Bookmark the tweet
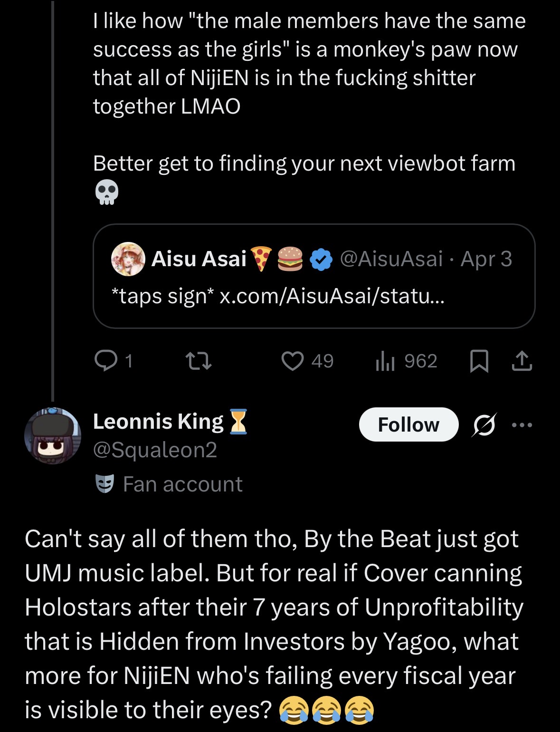Viewport: 560px width, 732px height. tap(479, 361)
